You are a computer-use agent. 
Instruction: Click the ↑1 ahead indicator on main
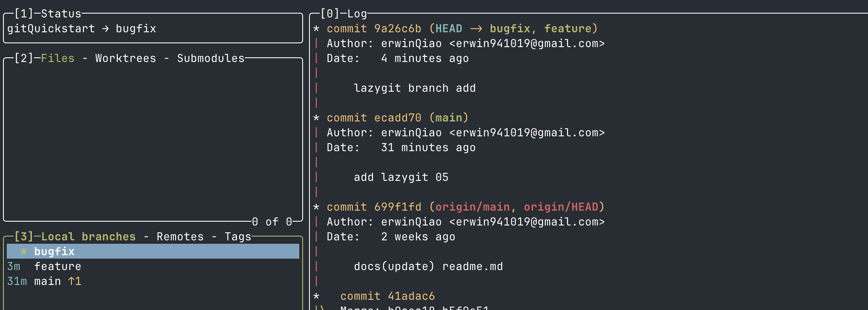[75, 282]
